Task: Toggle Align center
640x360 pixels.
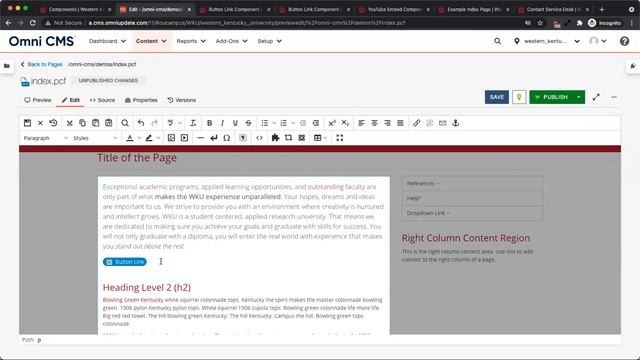Action: click(374, 123)
